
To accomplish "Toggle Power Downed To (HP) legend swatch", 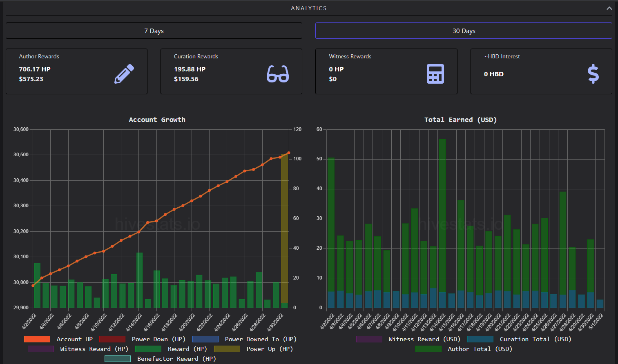I will 205,339.
